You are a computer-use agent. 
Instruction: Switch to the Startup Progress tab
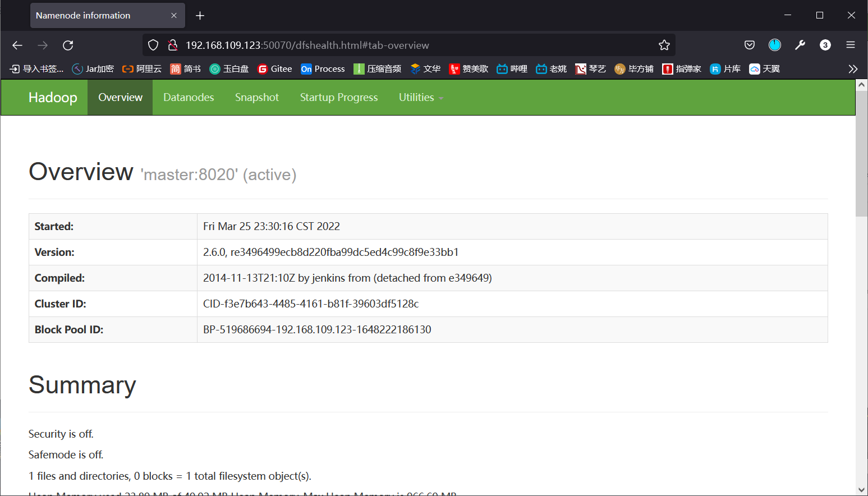[x=339, y=98]
